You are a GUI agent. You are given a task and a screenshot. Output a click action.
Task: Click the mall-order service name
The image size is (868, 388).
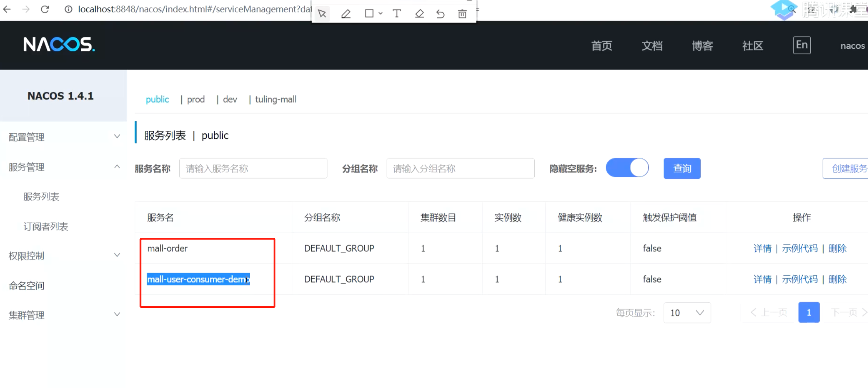click(x=167, y=248)
